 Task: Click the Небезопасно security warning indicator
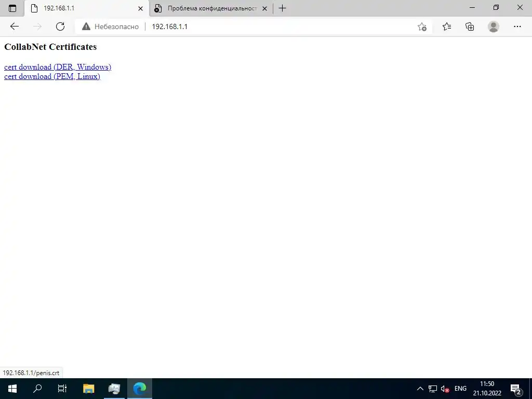[x=111, y=26]
